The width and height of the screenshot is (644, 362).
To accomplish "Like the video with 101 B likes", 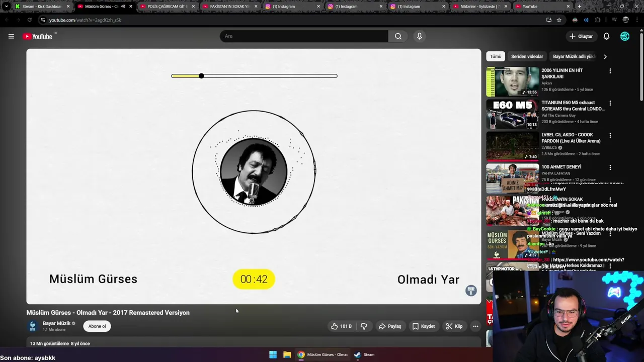I will [341, 326].
